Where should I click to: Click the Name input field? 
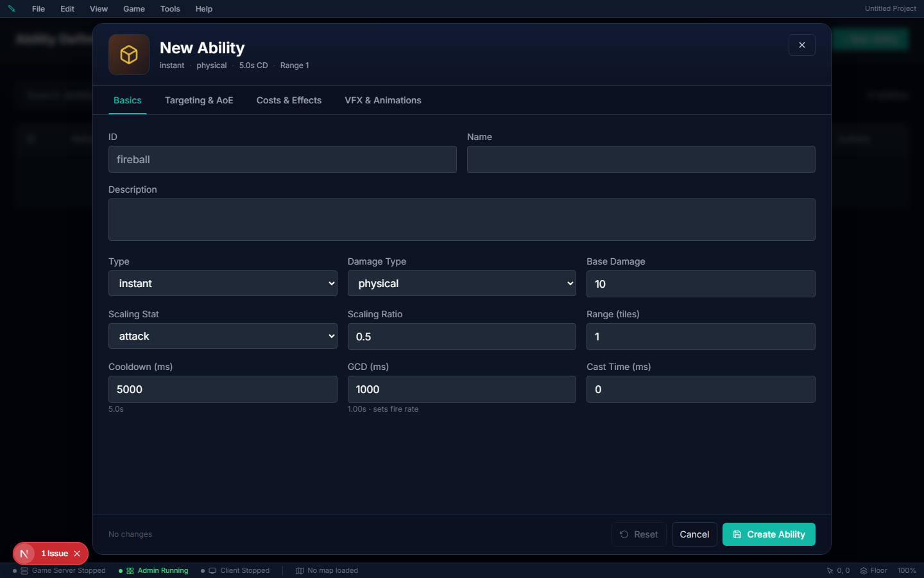[x=641, y=159]
